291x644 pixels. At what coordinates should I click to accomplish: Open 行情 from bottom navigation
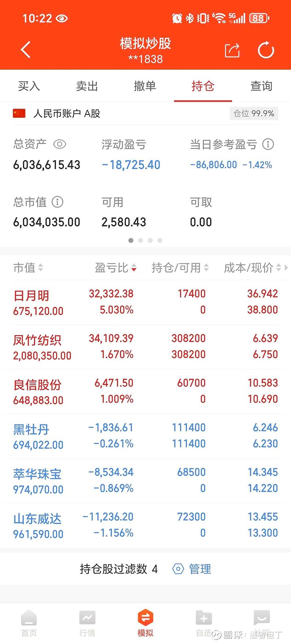87,623
